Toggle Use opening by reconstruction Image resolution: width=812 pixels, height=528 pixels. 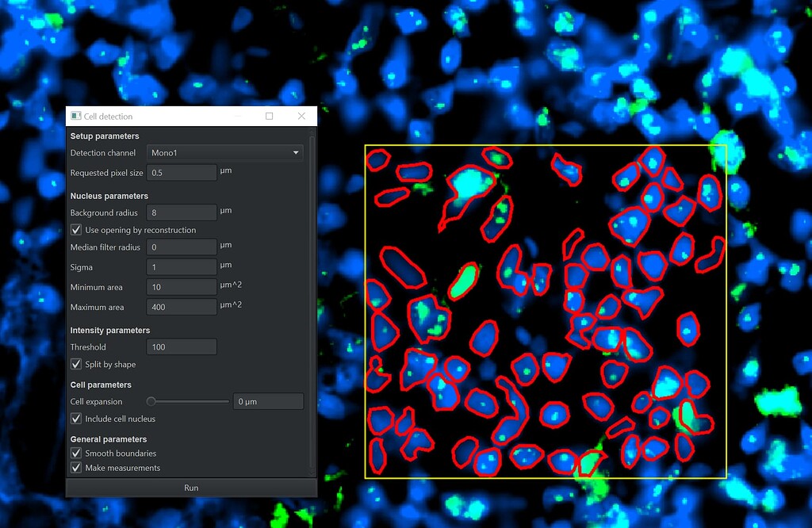[75, 230]
